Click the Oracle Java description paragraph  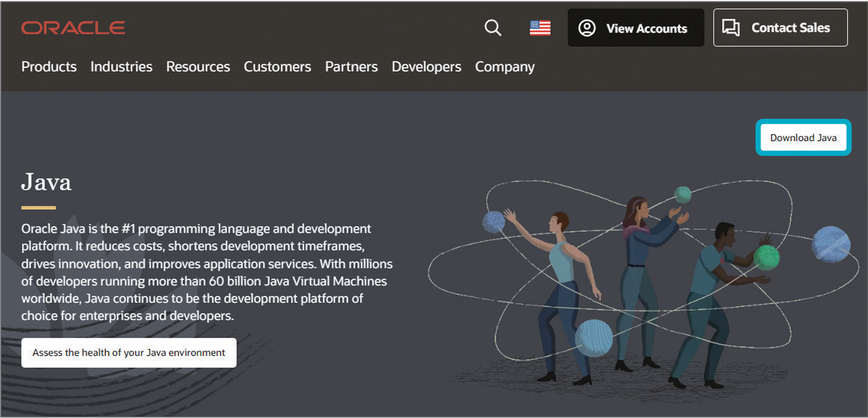[x=207, y=272]
